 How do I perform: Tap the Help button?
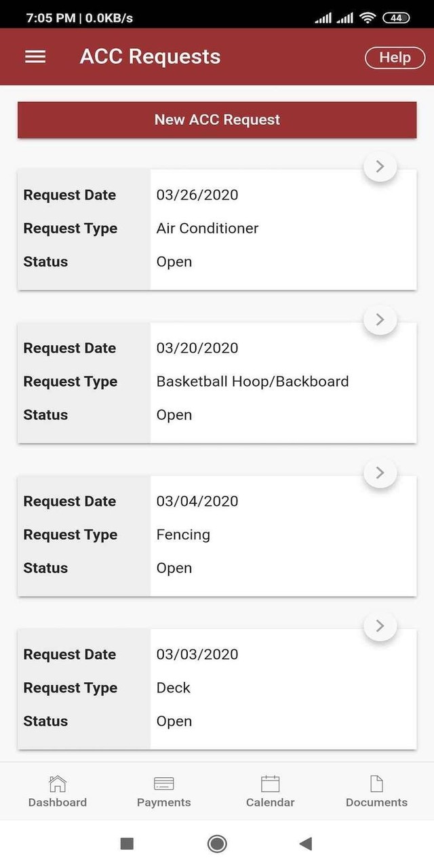pos(395,57)
